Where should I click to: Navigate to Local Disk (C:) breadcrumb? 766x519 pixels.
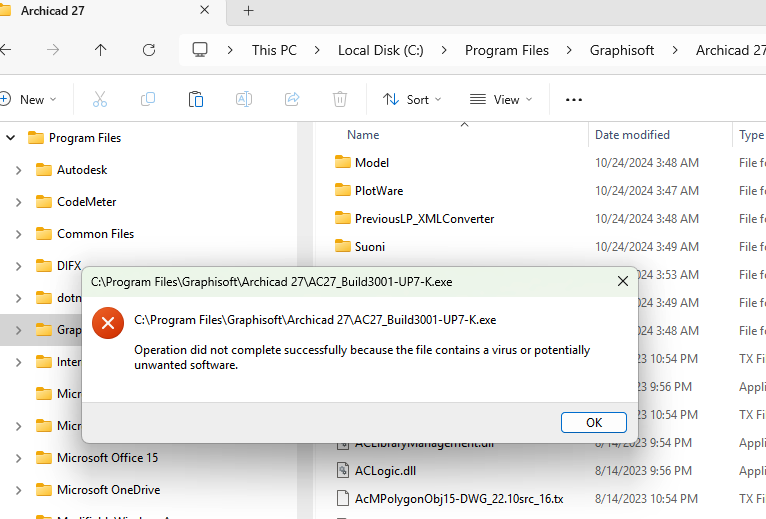pyautogui.click(x=381, y=50)
